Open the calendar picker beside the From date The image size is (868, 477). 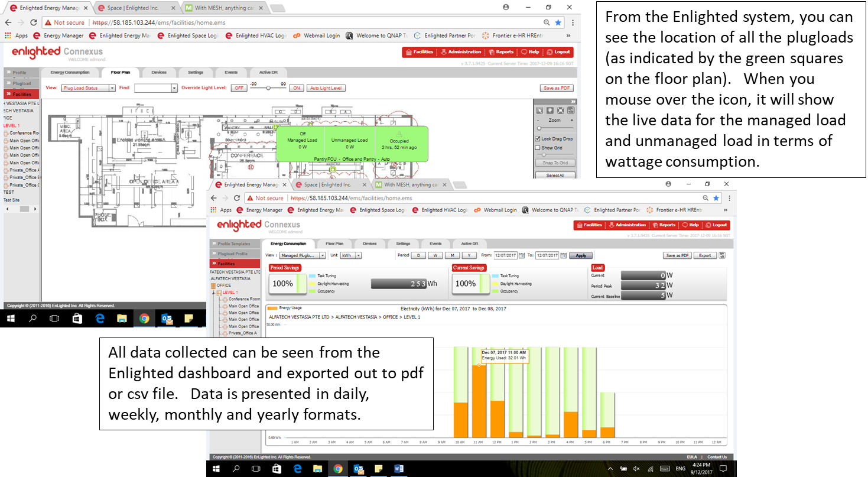[523, 255]
